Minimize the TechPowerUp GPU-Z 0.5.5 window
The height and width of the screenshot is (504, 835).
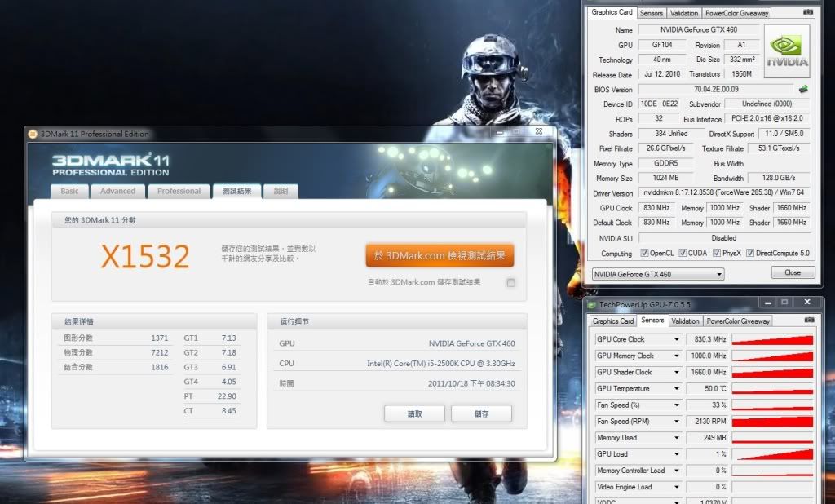(x=768, y=303)
